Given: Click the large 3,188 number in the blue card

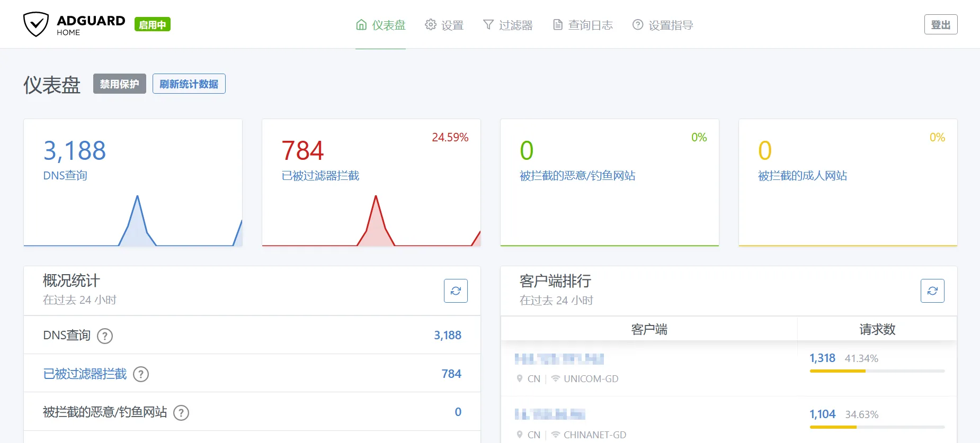Looking at the screenshot, I should coord(75,150).
